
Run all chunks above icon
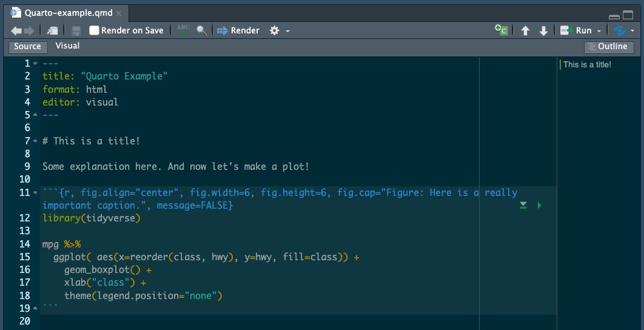pos(523,205)
